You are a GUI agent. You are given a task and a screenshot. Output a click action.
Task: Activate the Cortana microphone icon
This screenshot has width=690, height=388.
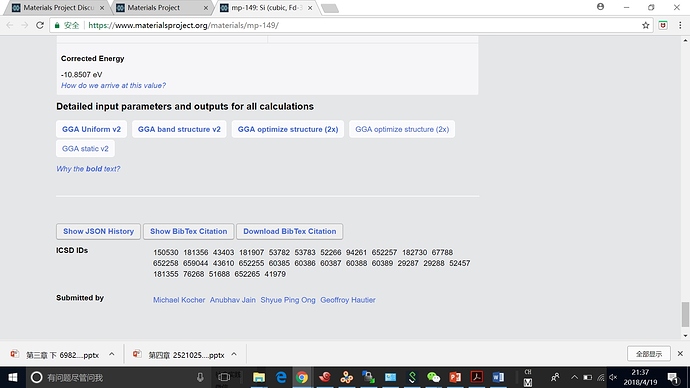(200, 377)
